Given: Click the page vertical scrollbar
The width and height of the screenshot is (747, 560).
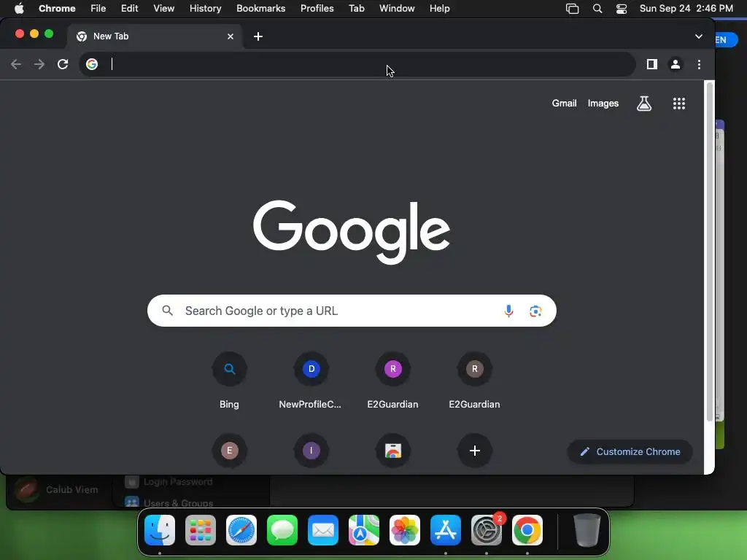Looking at the screenshot, I should pyautogui.click(x=709, y=252).
